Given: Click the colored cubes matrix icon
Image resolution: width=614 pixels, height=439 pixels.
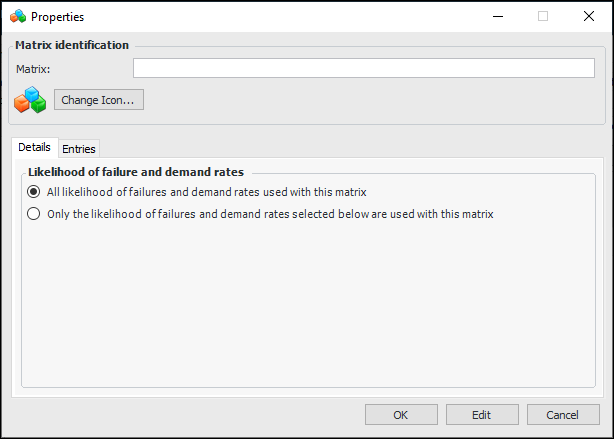Looking at the screenshot, I should (x=30, y=100).
